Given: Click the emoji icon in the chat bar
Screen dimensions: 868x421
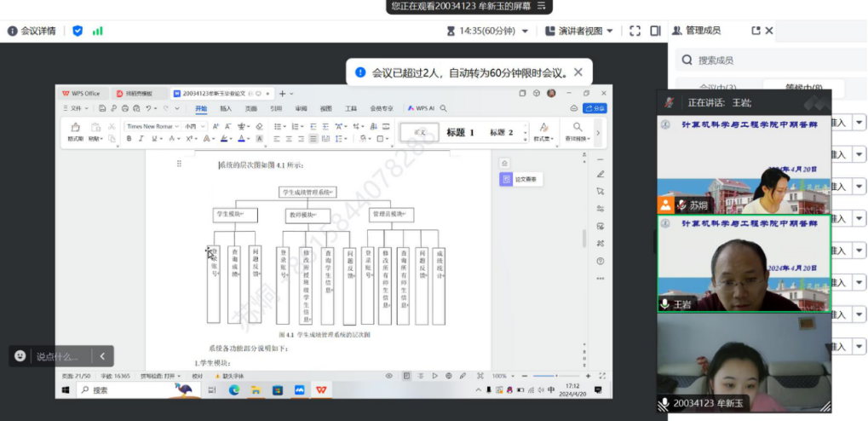Looking at the screenshot, I should (x=20, y=356).
